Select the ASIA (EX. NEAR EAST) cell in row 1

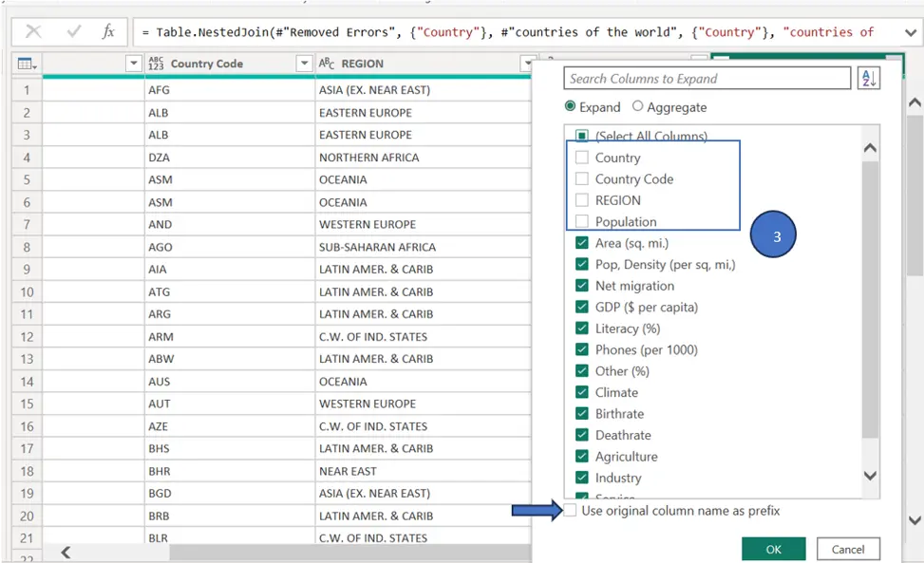tap(424, 90)
